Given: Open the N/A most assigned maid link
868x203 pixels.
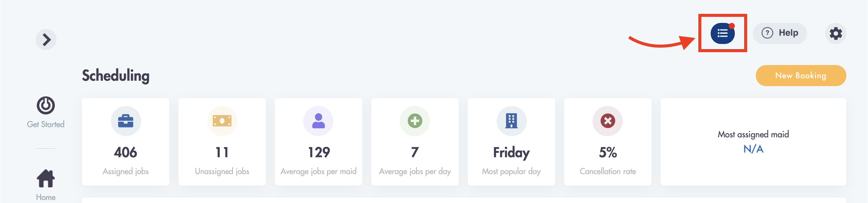Looking at the screenshot, I should [x=753, y=149].
